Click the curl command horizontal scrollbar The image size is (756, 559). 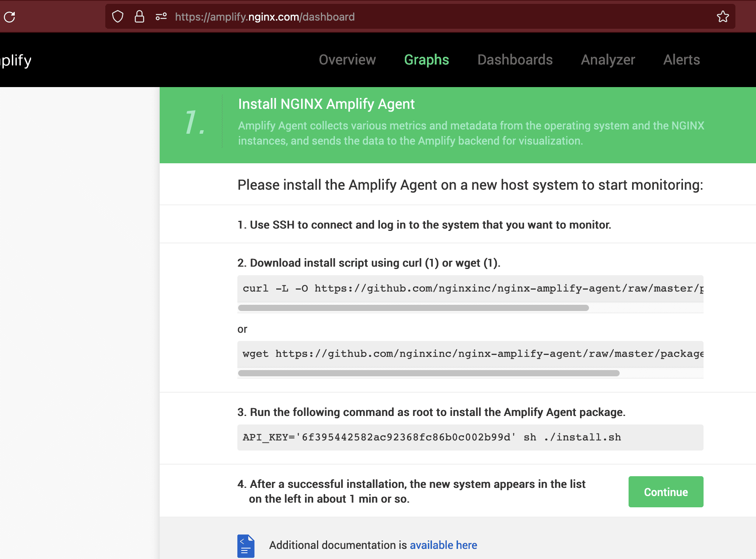coord(413,308)
